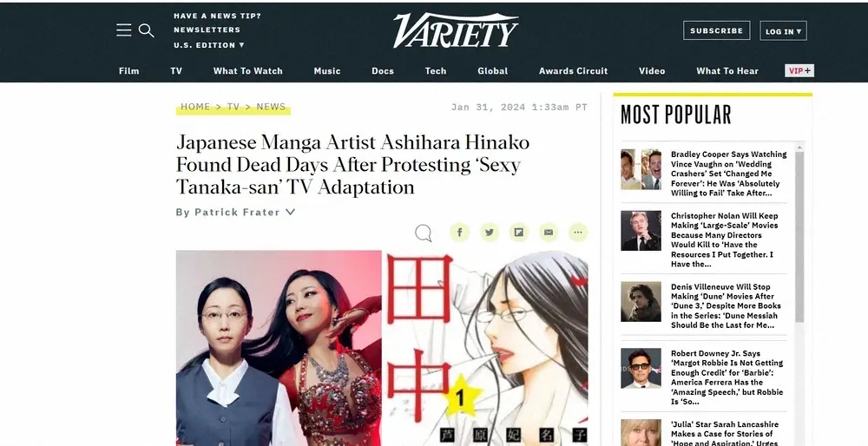
Task: Share article by email icon
Action: click(x=549, y=233)
